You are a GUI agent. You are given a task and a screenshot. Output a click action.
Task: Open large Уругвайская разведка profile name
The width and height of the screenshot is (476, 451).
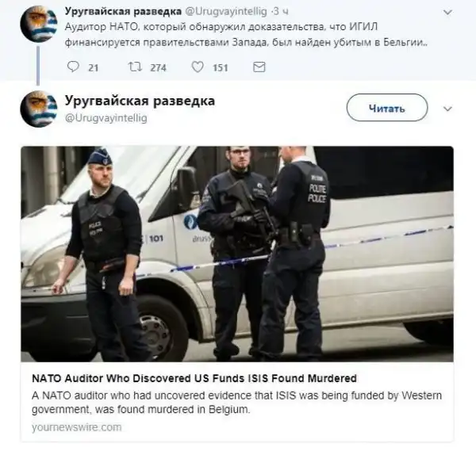(x=140, y=101)
